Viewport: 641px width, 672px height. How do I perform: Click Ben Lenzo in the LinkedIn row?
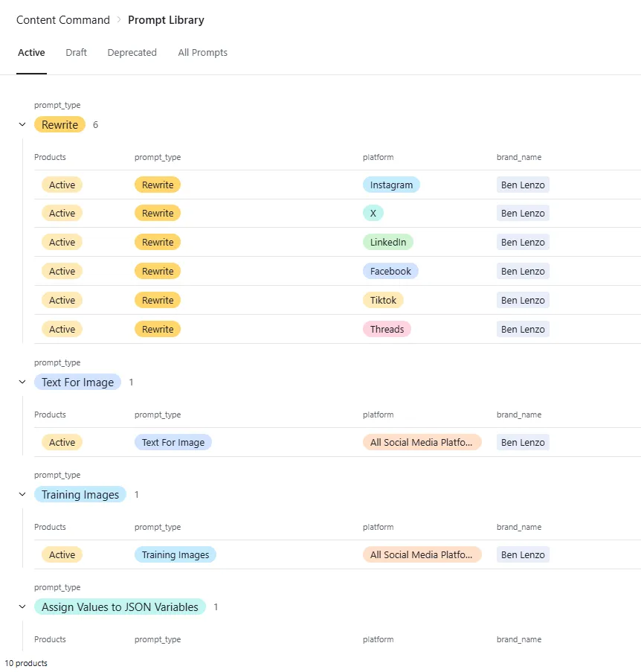coord(523,242)
